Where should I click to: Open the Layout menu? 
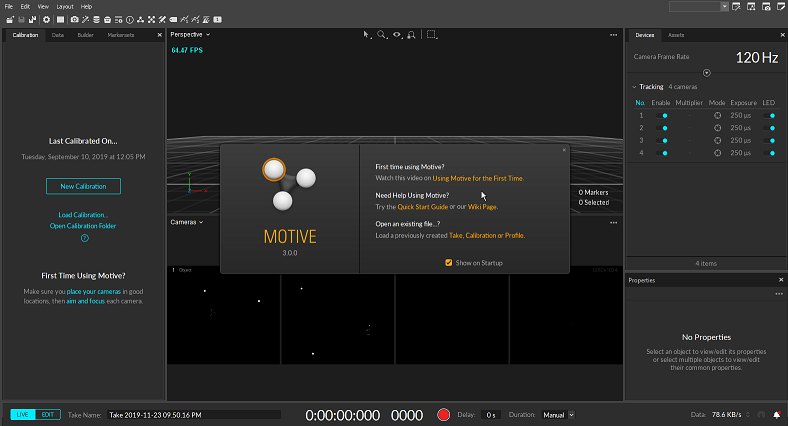click(x=64, y=6)
